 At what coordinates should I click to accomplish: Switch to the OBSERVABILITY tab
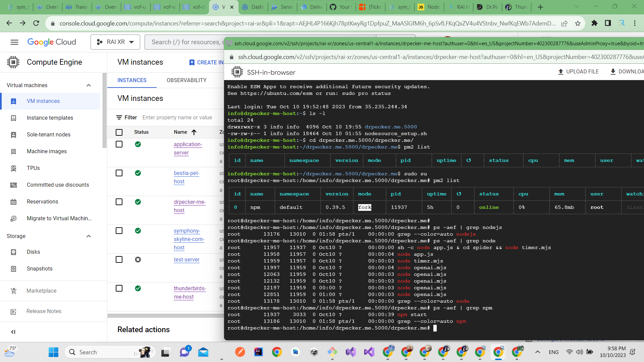(186, 80)
